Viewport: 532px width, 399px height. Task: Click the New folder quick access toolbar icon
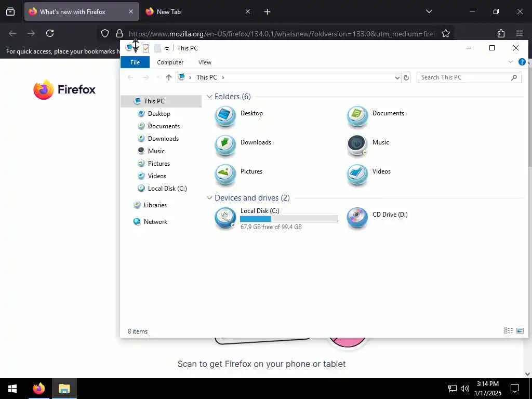[157, 48]
